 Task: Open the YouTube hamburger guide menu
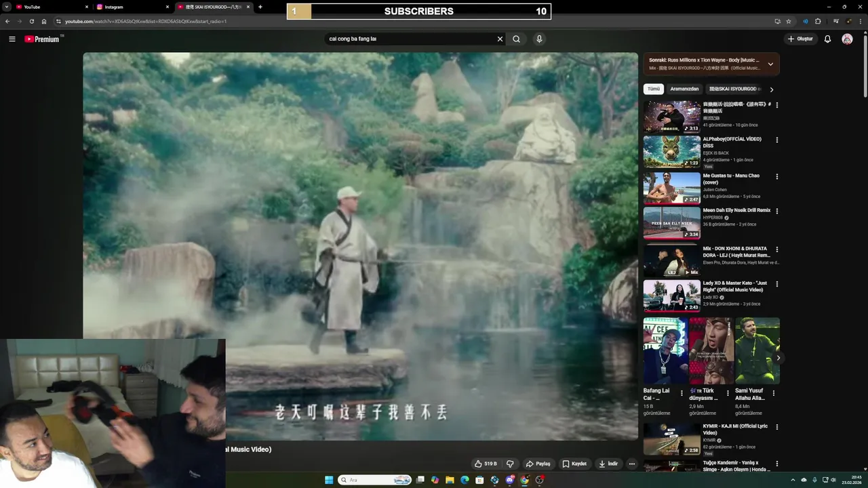tap(12, 39)
